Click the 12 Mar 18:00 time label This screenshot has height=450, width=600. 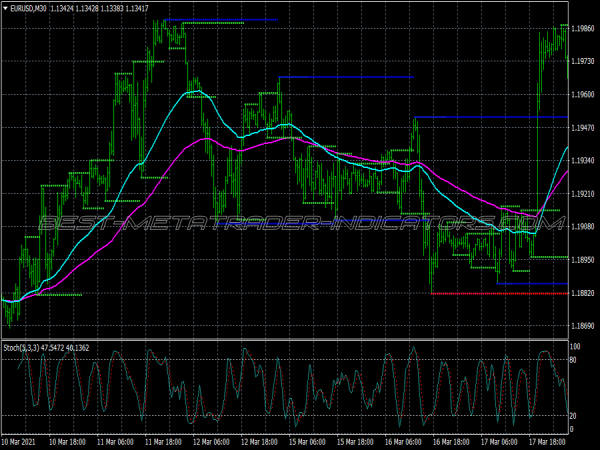click(259, 442)
